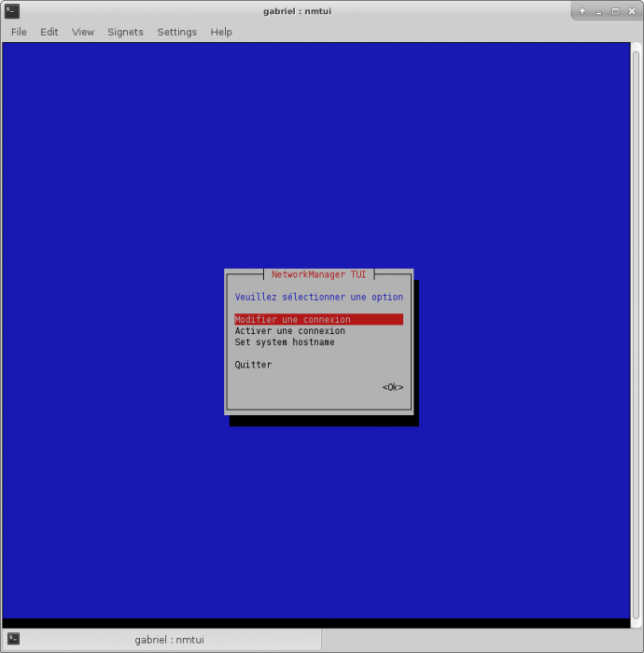Viewport: 644px width, 653px height.
Task: Maximize the terminal window
Action: coord(615,11)
